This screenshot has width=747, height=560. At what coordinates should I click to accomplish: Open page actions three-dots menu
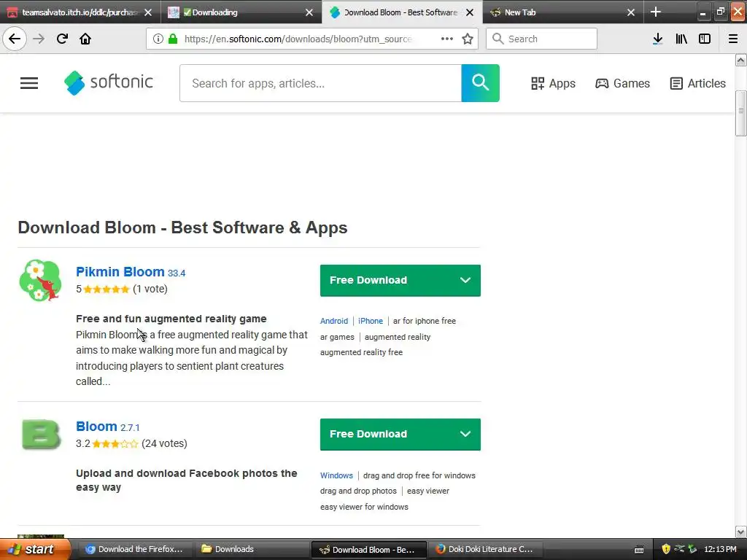[x=447, y=39]
